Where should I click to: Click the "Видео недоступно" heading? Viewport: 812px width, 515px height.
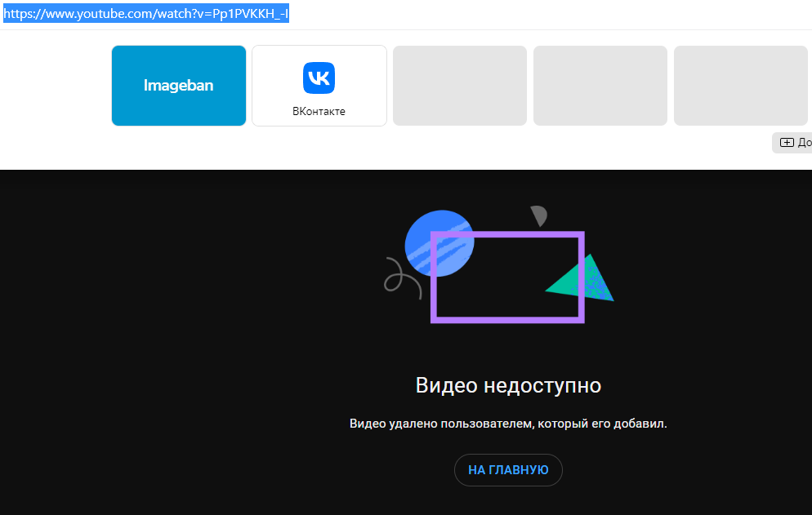click(x=508, y=385)
